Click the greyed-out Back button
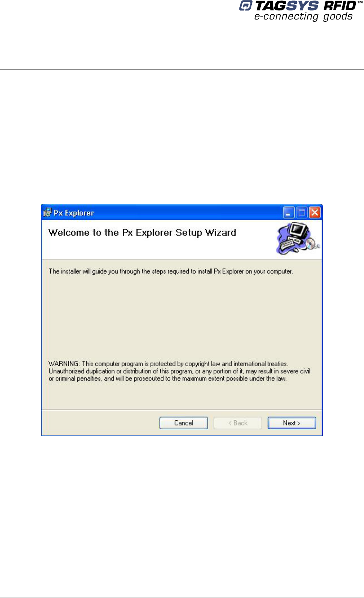Viewport: 364px width, 598px height. [x=238, y=423]
